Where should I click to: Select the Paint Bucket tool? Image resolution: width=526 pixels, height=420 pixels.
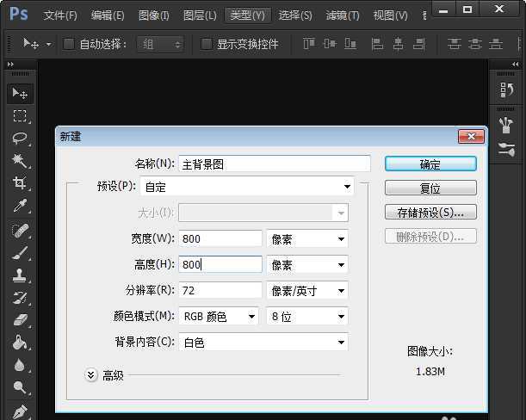(20, 343)
